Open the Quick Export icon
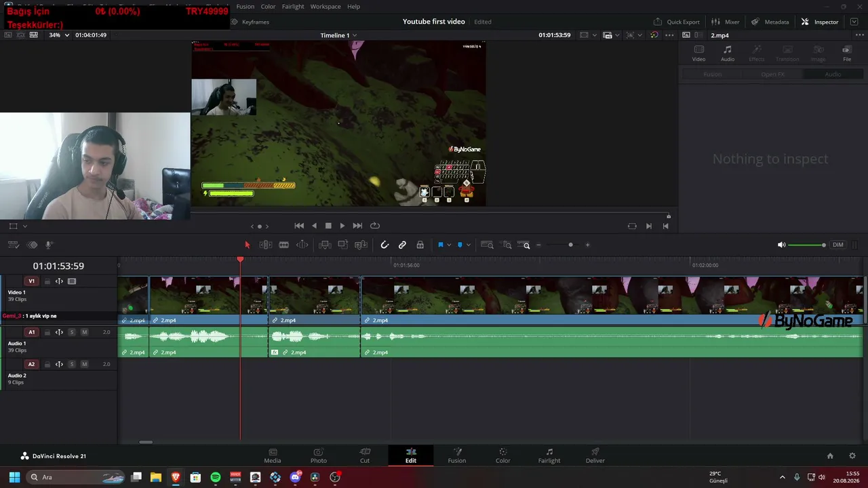The width and height of the screenshot is (868, 488). point(658,22)
